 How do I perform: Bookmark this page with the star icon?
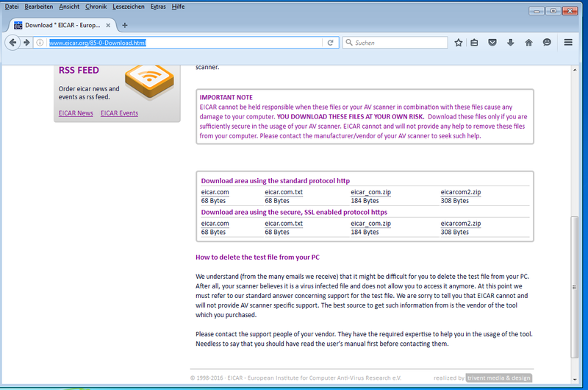click(x=459, y=43)
